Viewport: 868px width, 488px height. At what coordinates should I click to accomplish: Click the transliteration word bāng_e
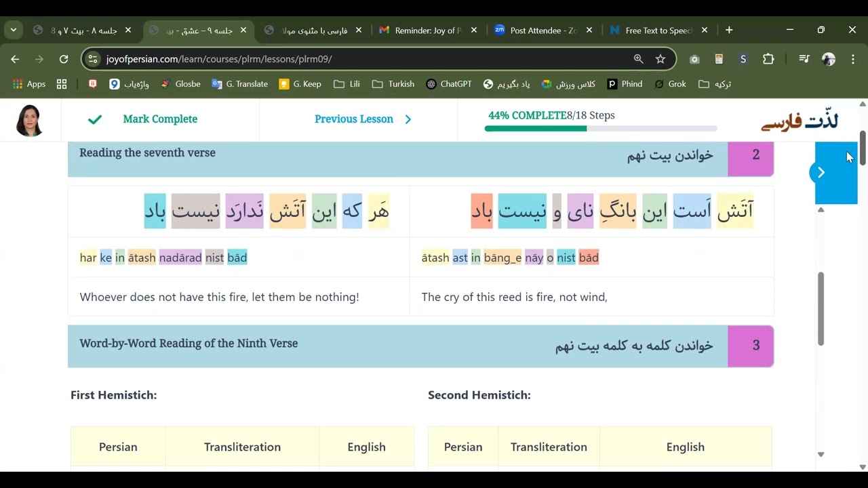click(502, 258)
